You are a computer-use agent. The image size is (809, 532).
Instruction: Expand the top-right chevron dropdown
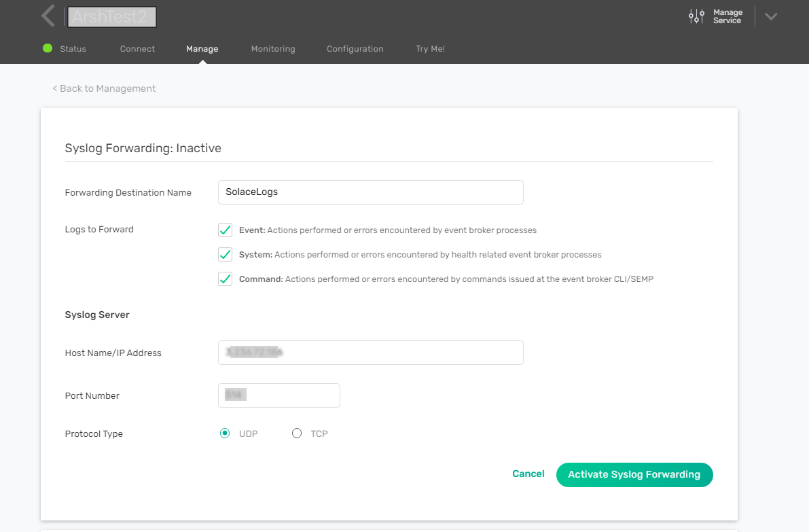coord(770,17)
